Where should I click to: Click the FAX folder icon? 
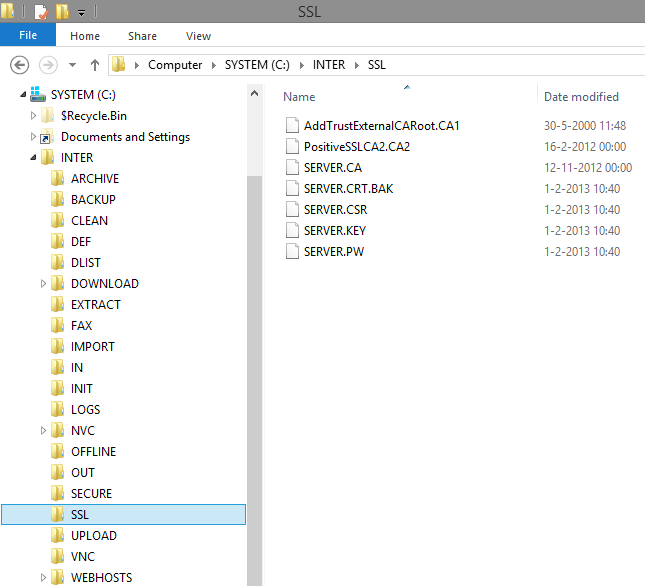pyautogui.click(x=57, y=325)
